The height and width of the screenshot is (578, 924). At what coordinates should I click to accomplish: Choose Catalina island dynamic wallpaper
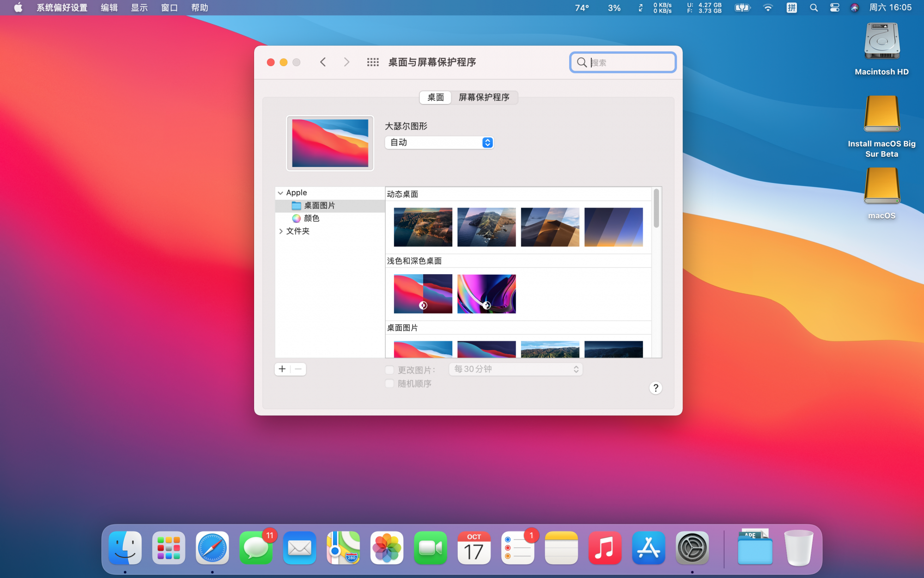pos(486,227)
